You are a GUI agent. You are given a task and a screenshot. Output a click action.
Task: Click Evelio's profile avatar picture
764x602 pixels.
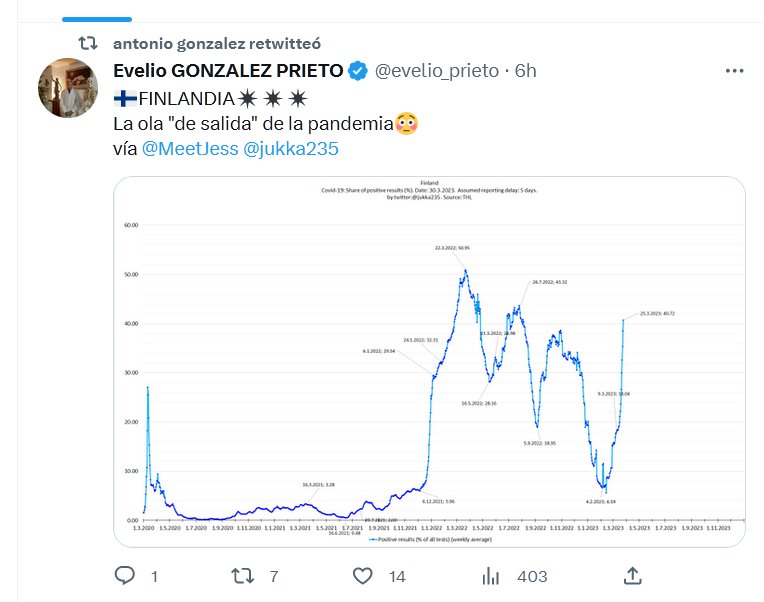coord(67,88)
